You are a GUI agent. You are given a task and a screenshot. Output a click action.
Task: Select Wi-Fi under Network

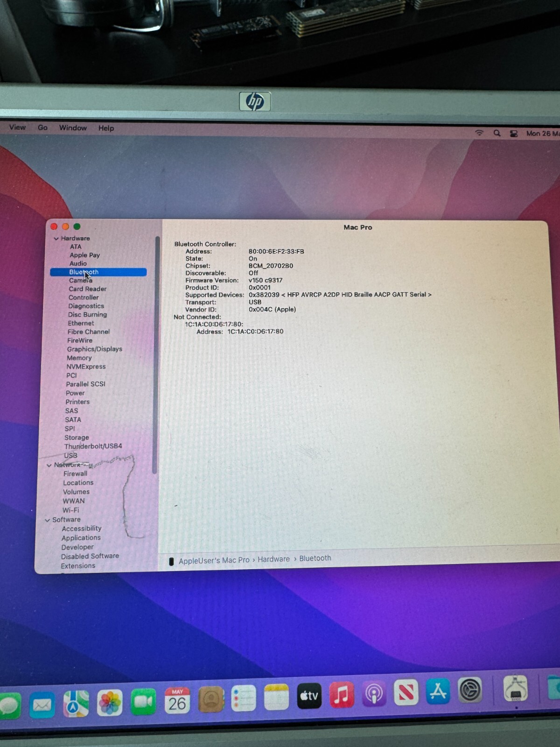pos(71,510)
